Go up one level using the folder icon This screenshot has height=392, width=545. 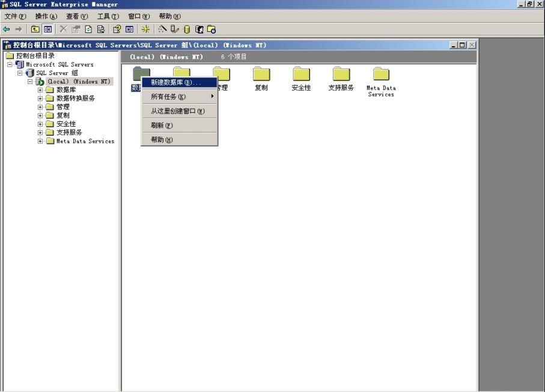[x=35, y=29]
